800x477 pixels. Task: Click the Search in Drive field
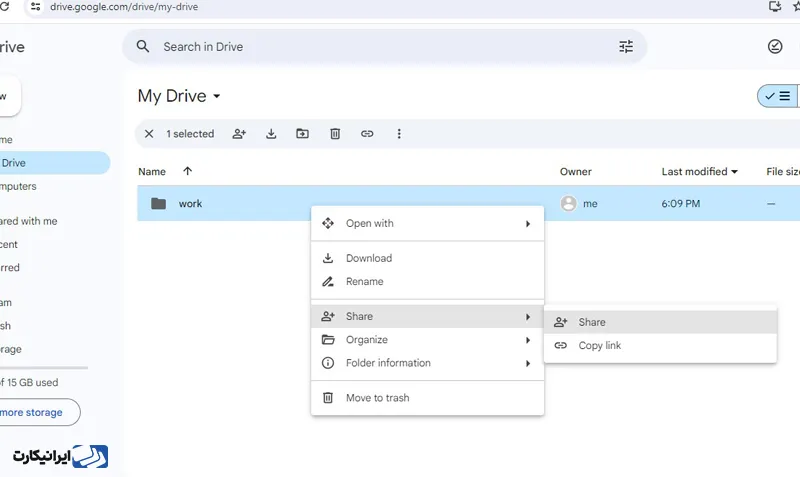pyautogui.click(x=385, y=46)
